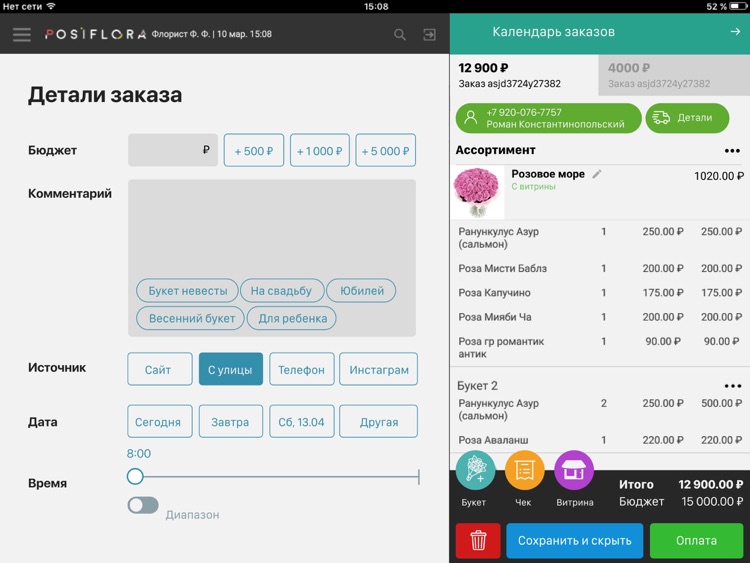Edit the Розовое море name pencil

[597, 174]
